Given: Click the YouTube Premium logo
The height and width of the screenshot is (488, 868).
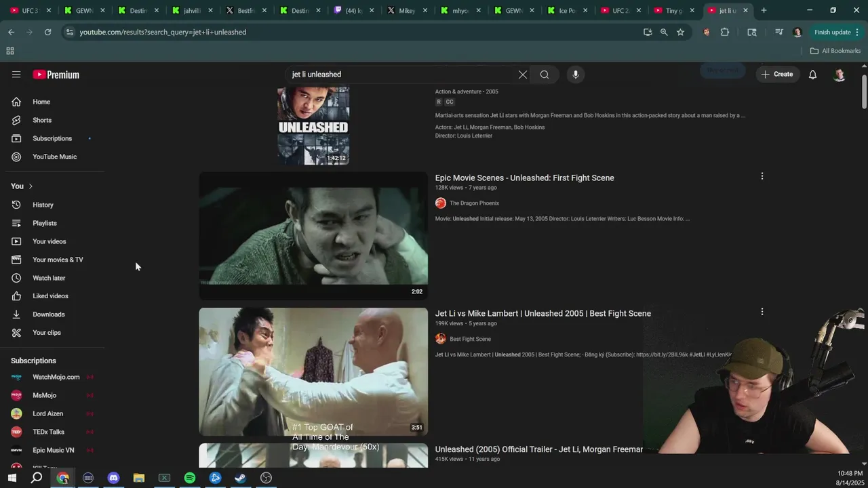Looking at the screenshot, I should 56,75.
